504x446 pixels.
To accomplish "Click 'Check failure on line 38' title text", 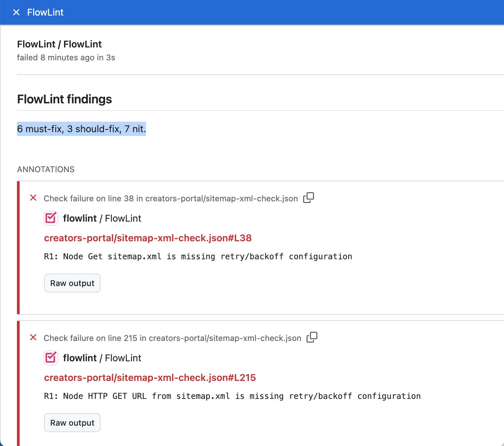I will 171,198.
